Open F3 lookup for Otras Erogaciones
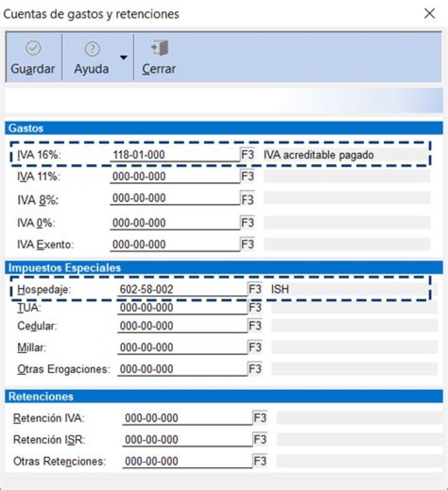 coord(255,369)
